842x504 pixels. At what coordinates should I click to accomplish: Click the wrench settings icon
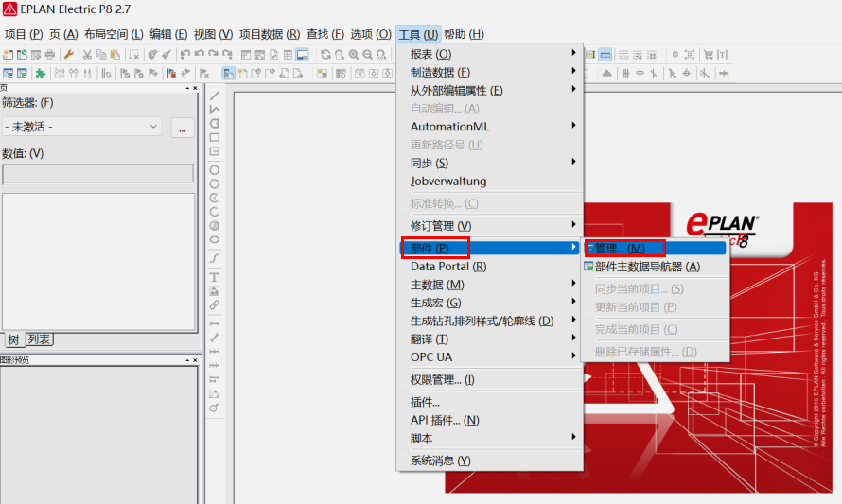click(69, 55)
